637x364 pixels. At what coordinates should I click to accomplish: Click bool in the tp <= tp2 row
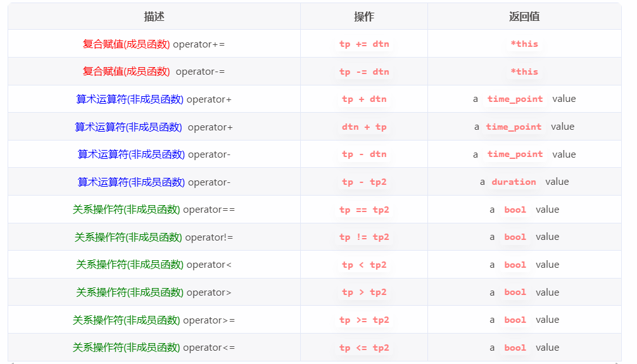click(515, 348)
